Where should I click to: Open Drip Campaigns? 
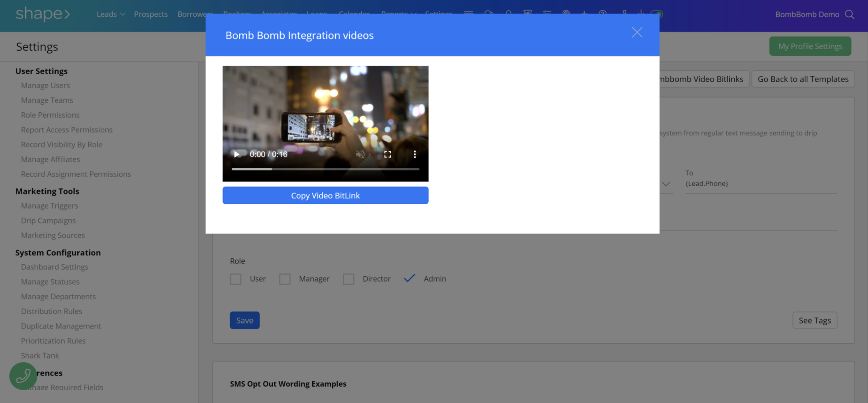coord(48,221)
